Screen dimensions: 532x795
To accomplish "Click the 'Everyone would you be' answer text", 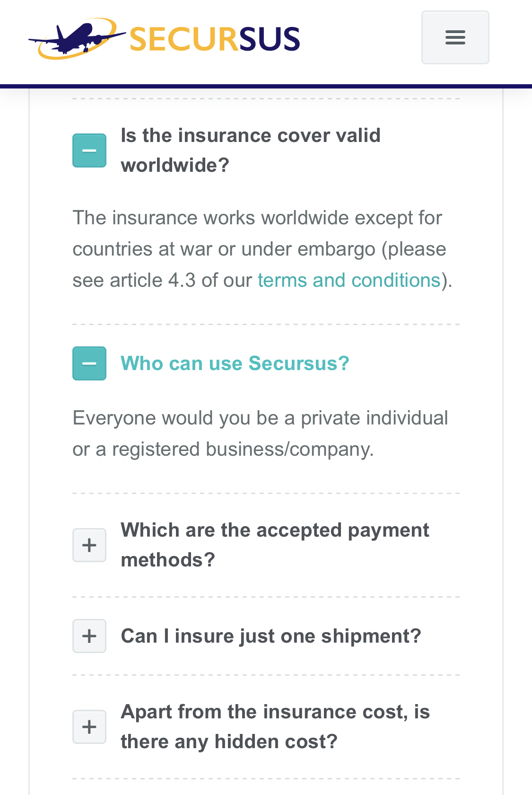I will click(260, 433).
